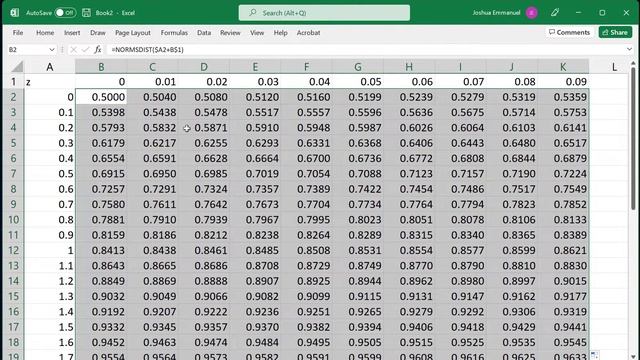Select row 12 header
The width and height of the screenshot is (640, 360).
click(x=13, y=250)
